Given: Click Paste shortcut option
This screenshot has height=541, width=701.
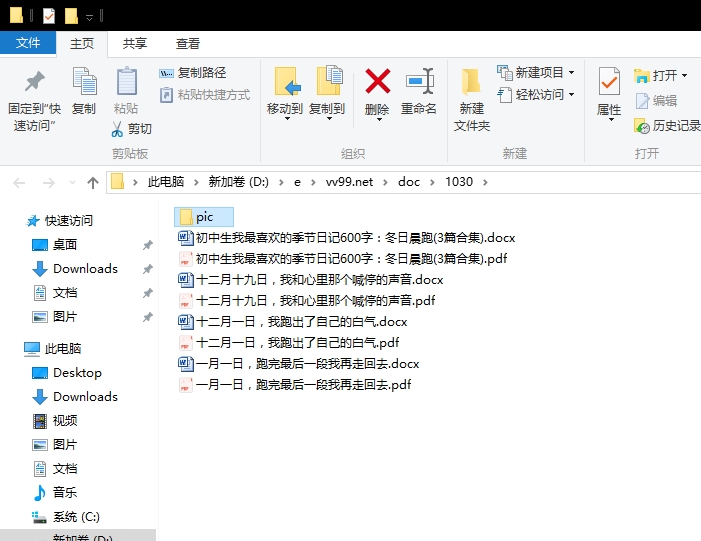Looking at the screenshot, I should click(205, 95).
